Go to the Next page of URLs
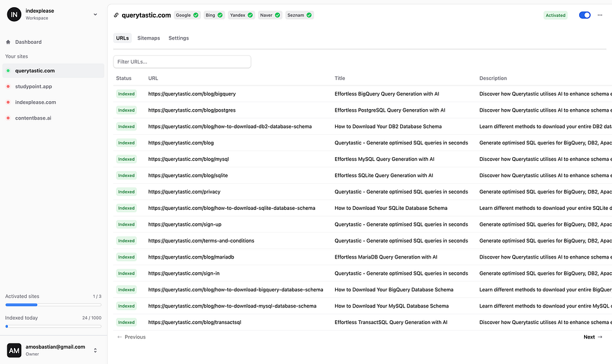 coord(593,337)
